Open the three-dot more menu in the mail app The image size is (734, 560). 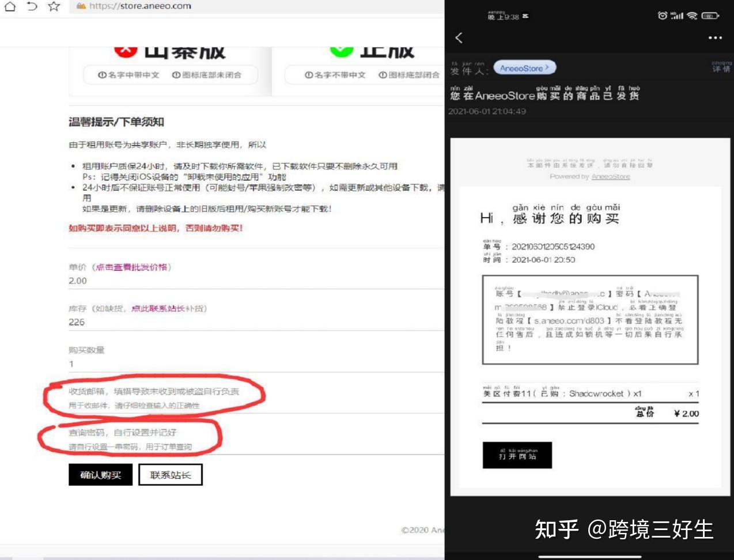[715, 38]
